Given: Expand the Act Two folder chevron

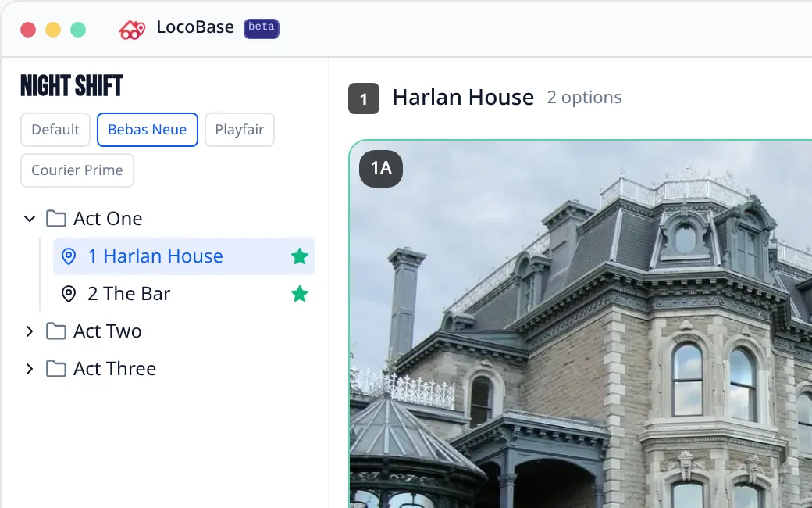Looking at the screenshot, I should 30,331.
